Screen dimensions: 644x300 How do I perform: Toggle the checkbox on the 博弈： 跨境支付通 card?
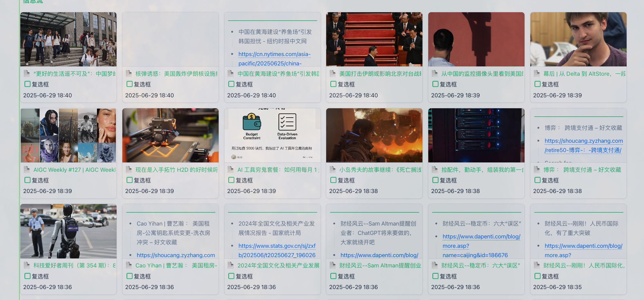coord(537,180)
